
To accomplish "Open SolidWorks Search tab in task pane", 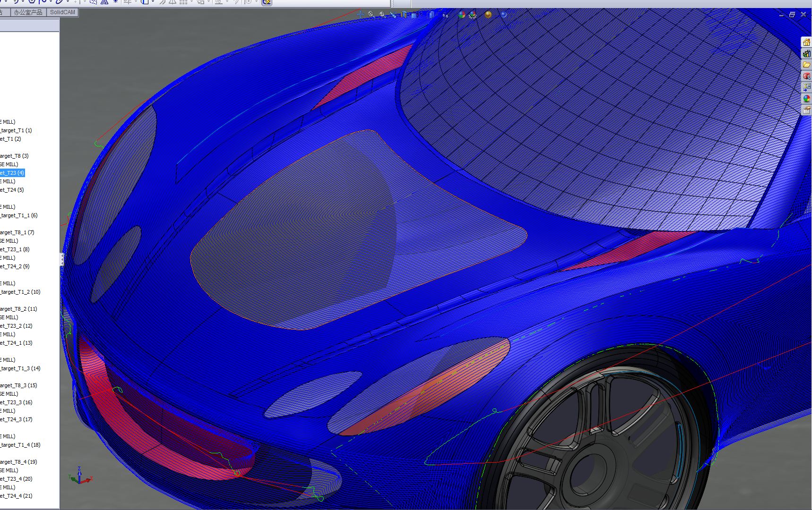I will point(806,76).
